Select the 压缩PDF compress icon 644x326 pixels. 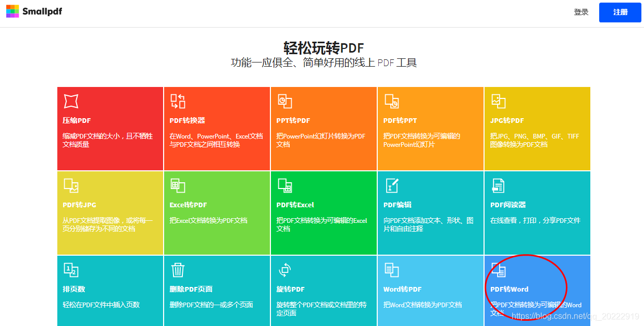tap(71, 101)
